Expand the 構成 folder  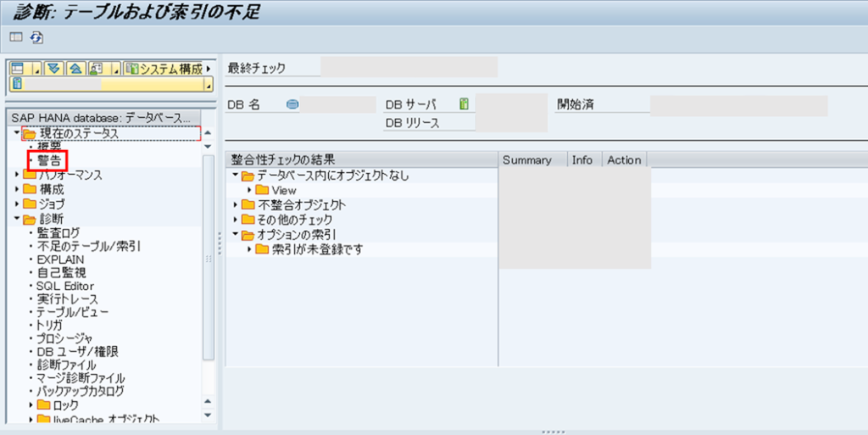pyautogui.click(x=17, y=189)
